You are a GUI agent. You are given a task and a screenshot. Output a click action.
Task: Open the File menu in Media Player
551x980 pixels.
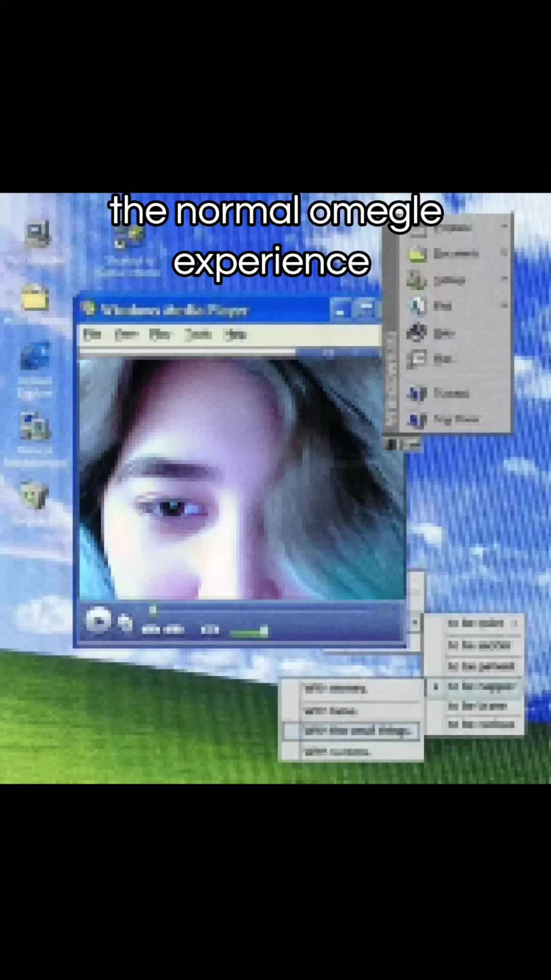pyautogui.click(x=92, y=335)
